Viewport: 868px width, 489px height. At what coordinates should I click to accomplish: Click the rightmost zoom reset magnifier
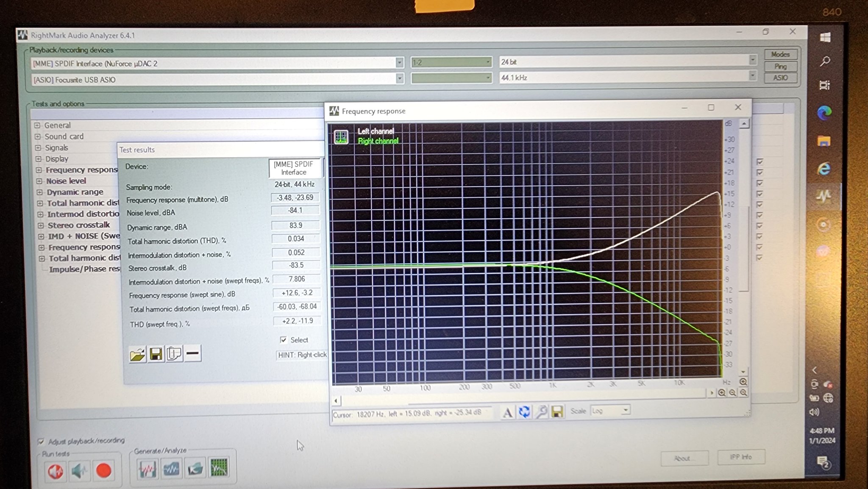tap(743, 392)
